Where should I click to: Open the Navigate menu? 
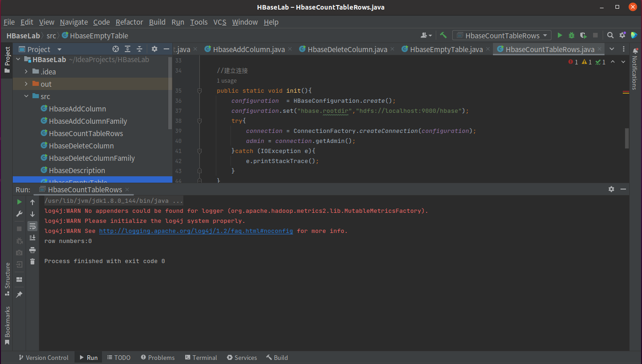[74, 22]
